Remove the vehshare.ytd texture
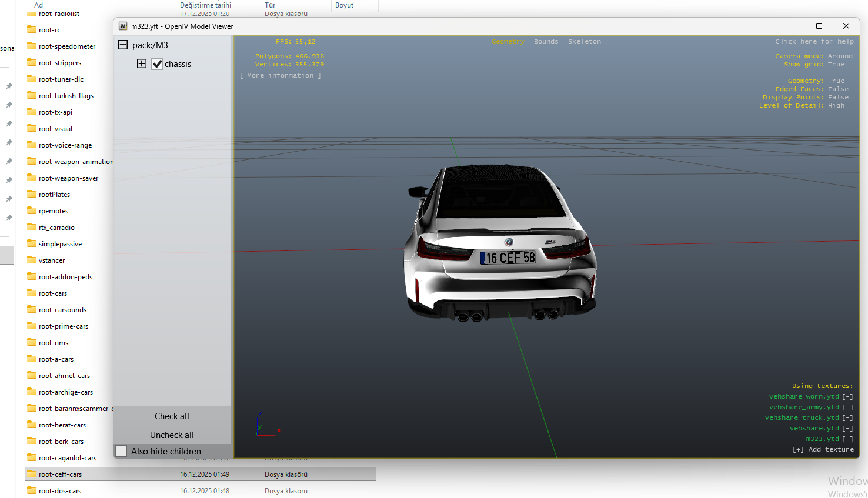This screenshot has width=868, height=498. click(x=847, y=429)
